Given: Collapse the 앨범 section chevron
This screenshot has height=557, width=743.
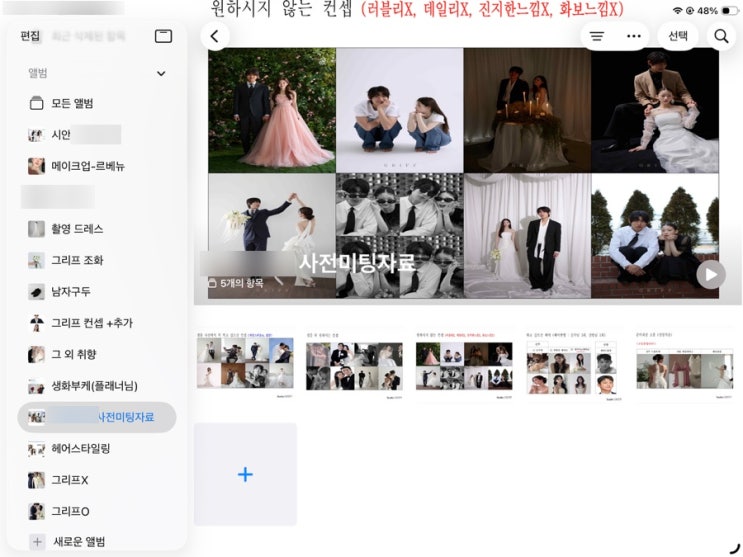Looking at the screenshot, I should (161, 73).
